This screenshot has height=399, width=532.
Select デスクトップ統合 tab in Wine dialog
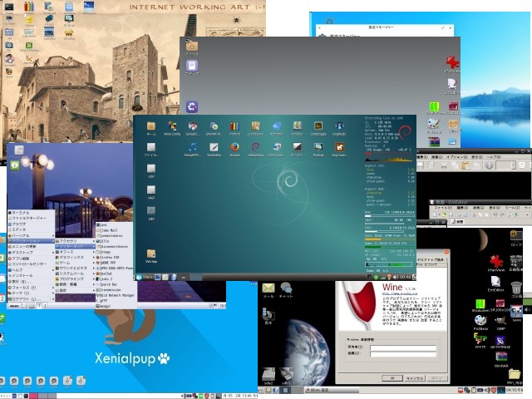[431, 259]
